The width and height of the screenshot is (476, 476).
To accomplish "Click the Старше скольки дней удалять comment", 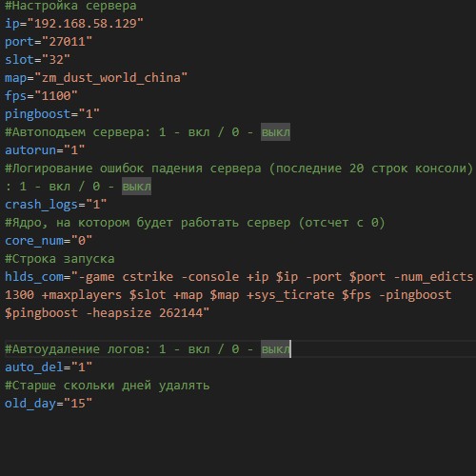I will click(x=108, y=386).
